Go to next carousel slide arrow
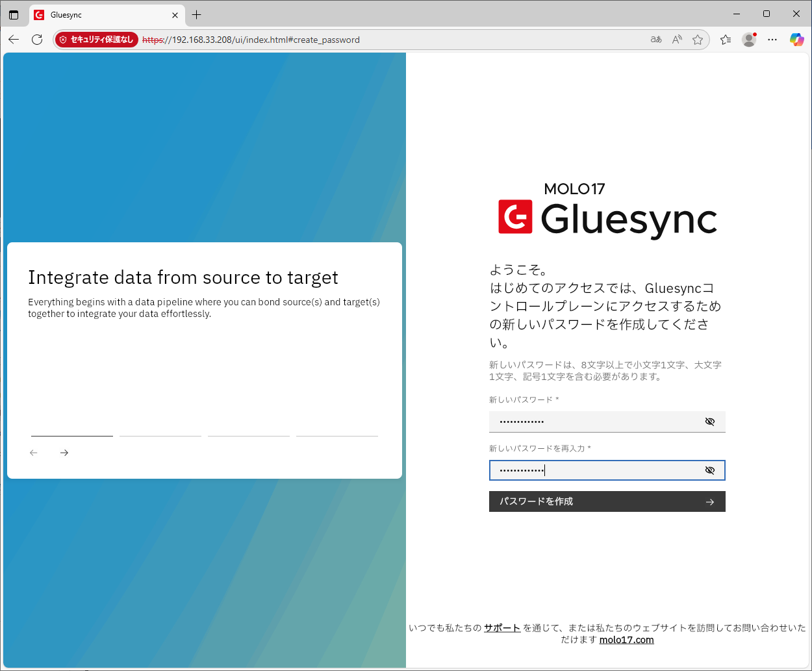The image size is (812, 671). coord(64,453)
